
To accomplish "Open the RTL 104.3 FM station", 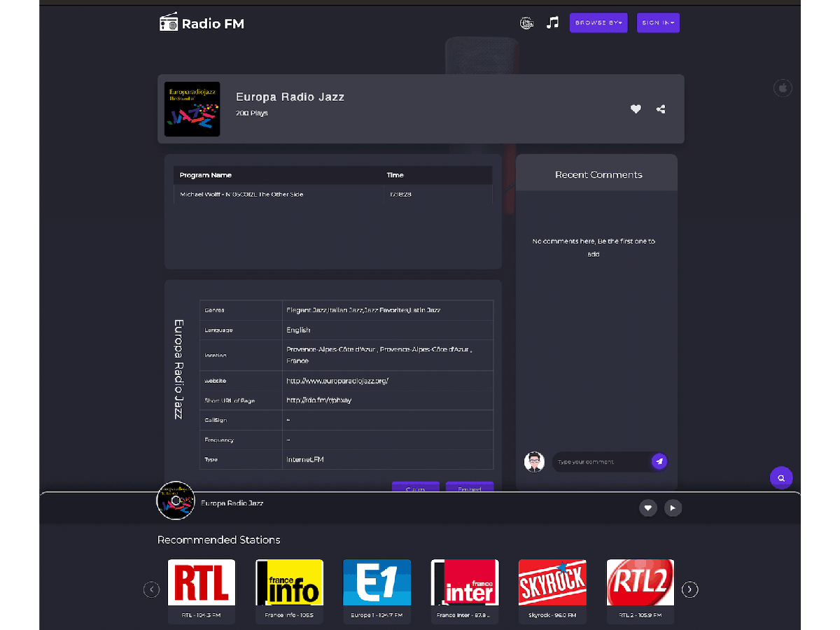I will point(202,591).
